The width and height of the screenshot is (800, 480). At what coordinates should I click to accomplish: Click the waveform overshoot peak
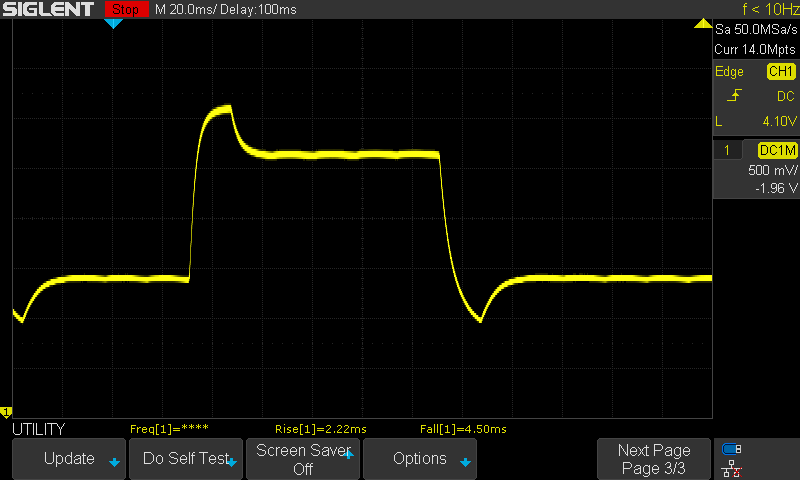[x=223, y=109]
